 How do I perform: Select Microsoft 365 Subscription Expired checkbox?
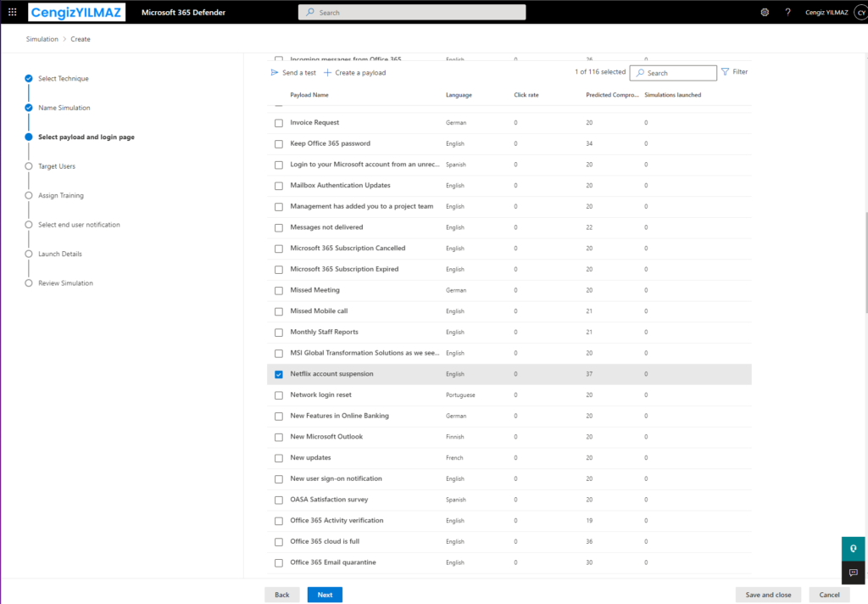tap(279, 270)
